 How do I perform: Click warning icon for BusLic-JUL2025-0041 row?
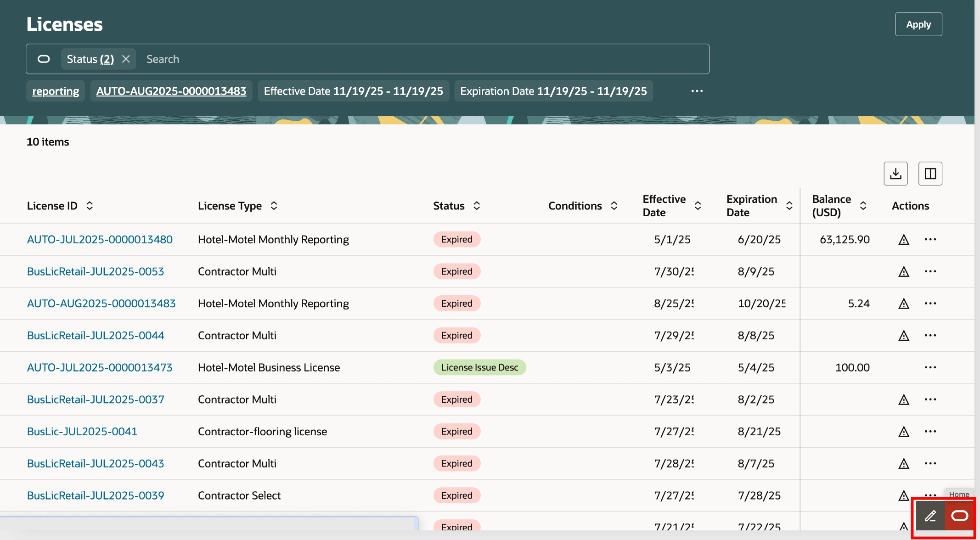tap(903, 432)
